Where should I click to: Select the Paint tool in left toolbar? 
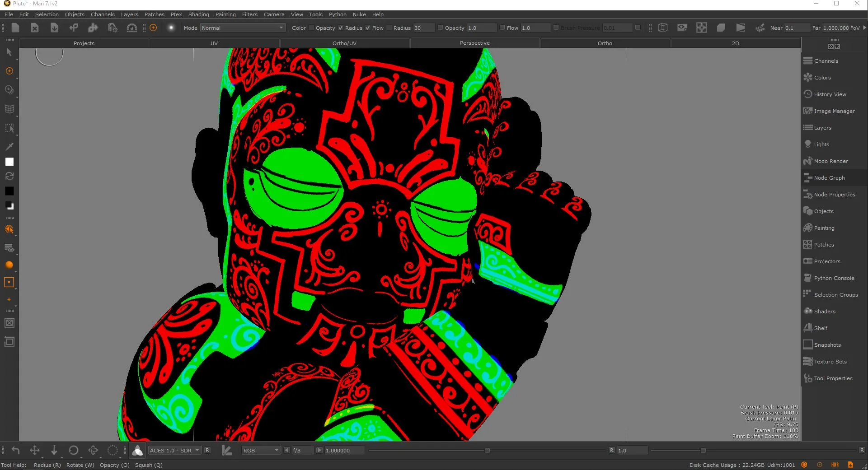[9, 71]
